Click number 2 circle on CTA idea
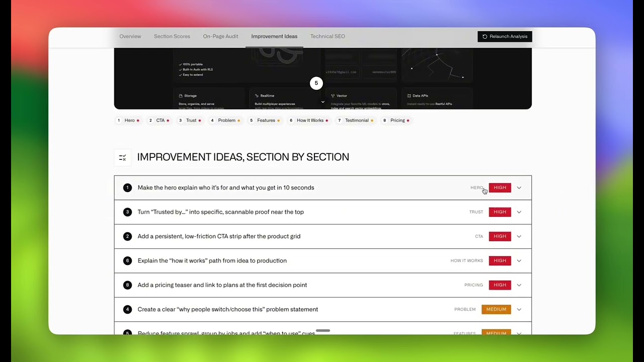Viewport: 644px width, 362px height. 127,236
